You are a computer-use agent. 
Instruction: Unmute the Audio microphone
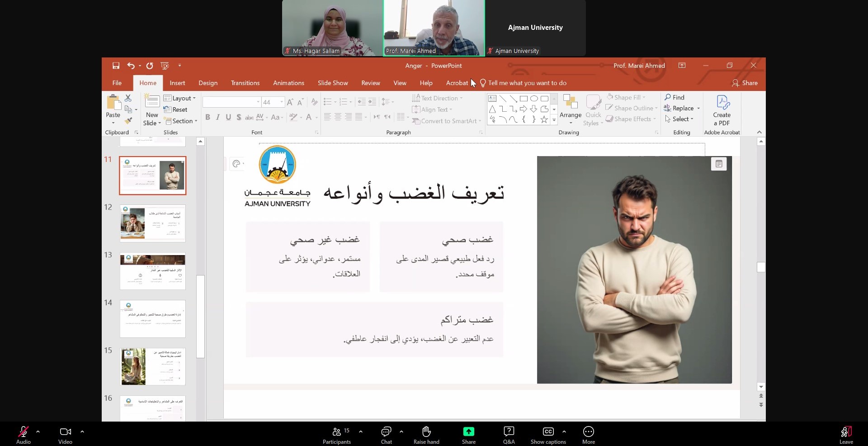(24, 435)
